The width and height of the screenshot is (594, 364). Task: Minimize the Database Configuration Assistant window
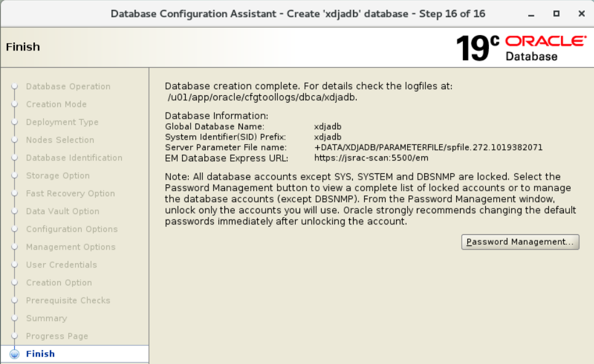point(531,14)
